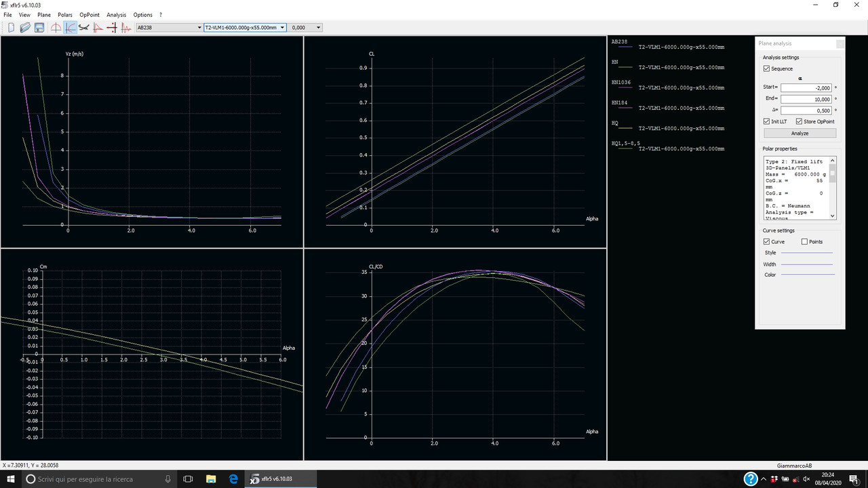Open the Options menu

pyautogui.click(x=142, y=15)
